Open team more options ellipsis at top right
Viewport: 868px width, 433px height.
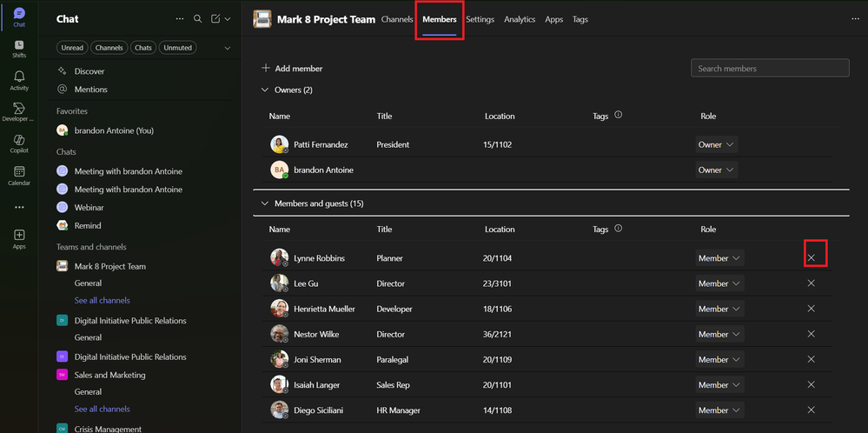(x=855, y=19)
